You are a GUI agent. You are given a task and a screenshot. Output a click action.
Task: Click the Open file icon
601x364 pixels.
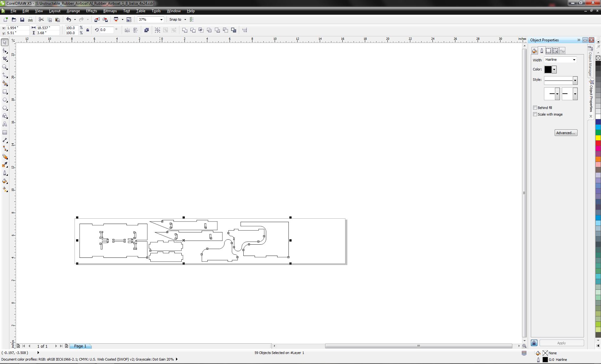click(x=14, y=19)
